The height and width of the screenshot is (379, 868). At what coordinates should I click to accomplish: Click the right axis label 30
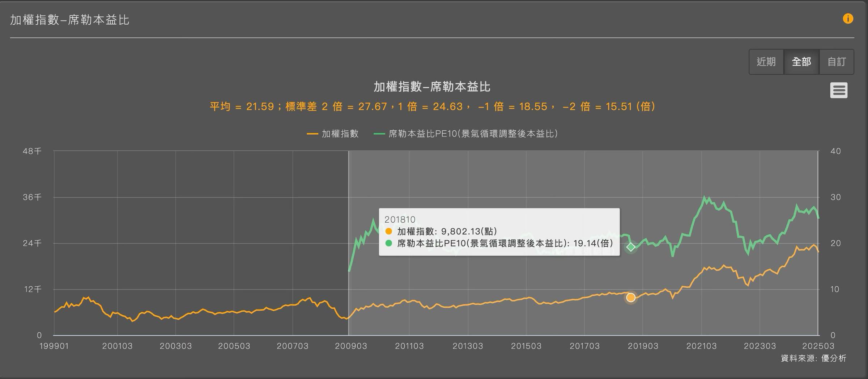[835, 197]
